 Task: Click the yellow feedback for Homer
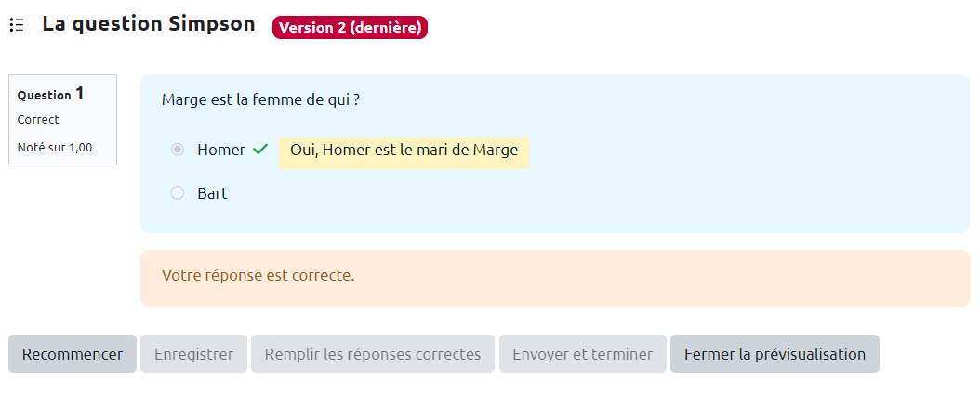pyautogui.click(x=404, y=151)
